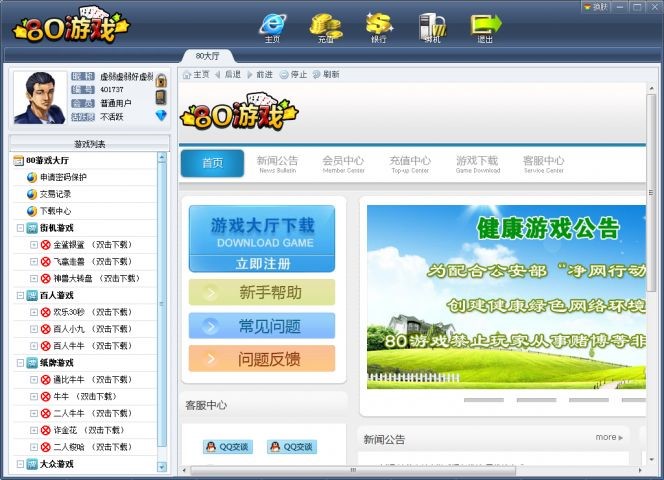Click the computer lock icon in top bar
The height and width of the screenshot is (480, 664).
click(x=432, y=28)
